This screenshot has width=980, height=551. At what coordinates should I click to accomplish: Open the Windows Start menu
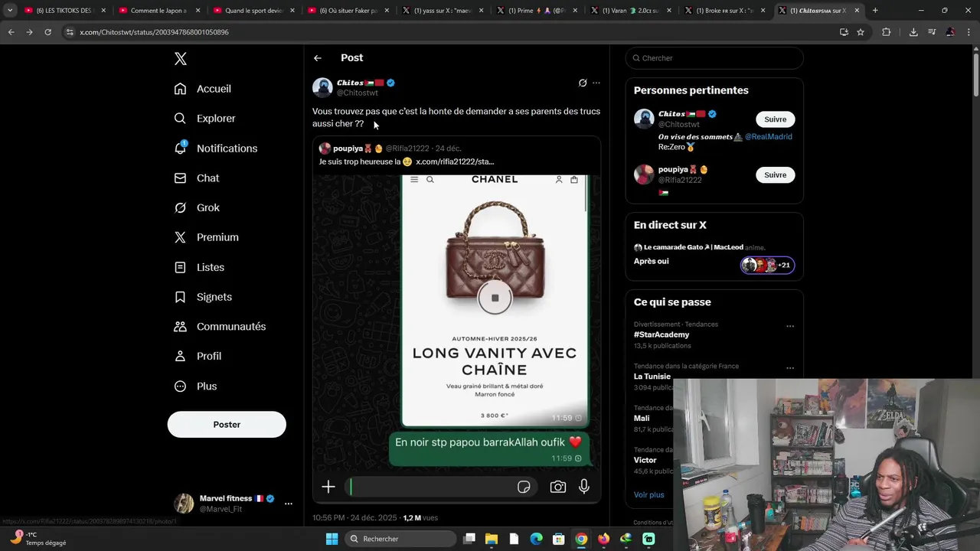coord(332,539)
